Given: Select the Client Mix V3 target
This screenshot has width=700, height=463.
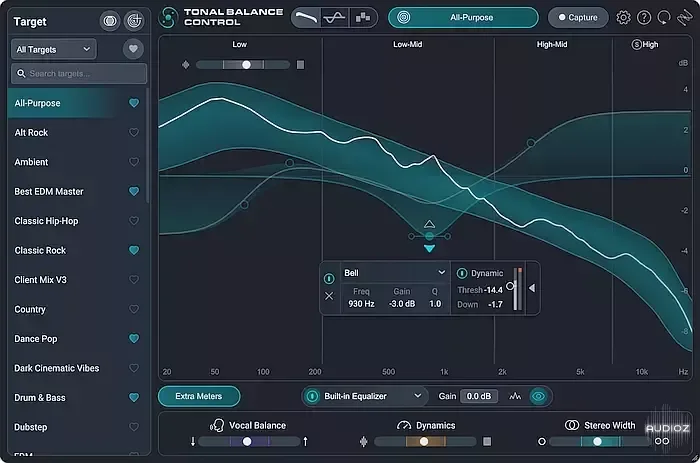Looking at the screenshot, I should 77,280.
